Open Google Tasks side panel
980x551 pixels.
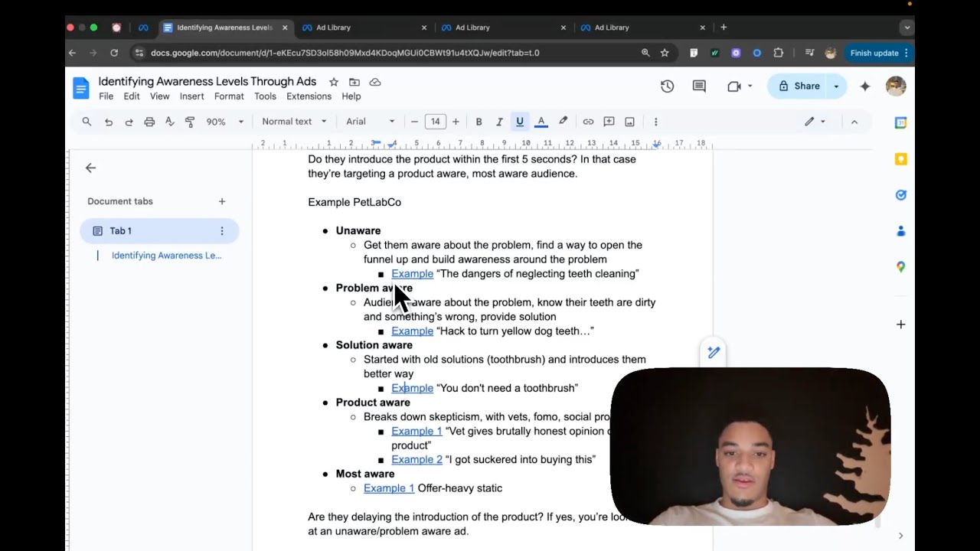[901, 195]
